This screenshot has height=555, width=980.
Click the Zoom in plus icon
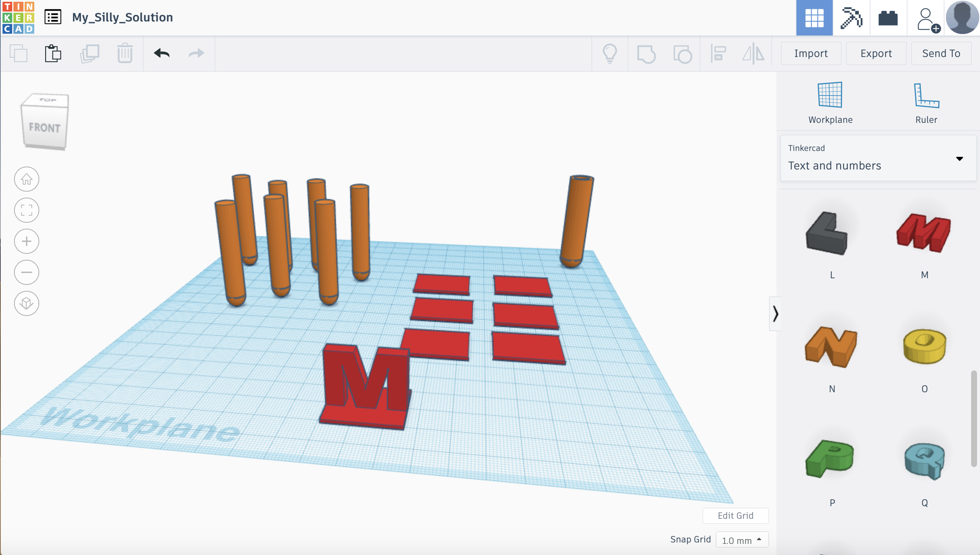click(27, 241)
